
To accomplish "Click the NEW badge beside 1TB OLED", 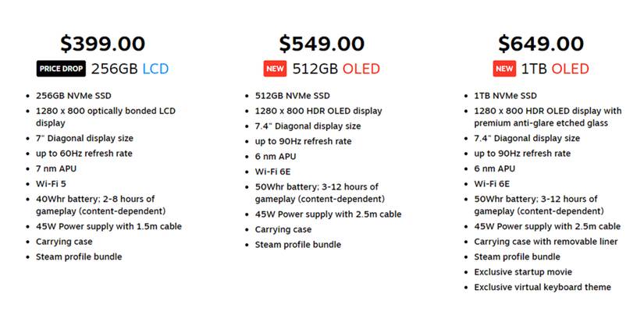I will coord(504,69).
